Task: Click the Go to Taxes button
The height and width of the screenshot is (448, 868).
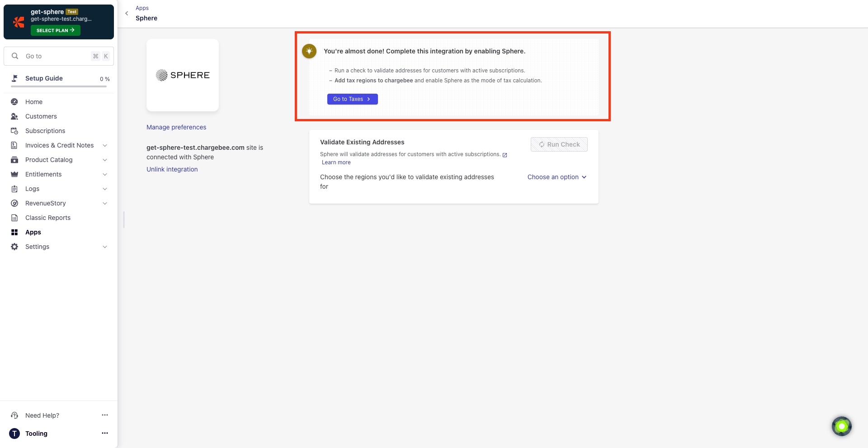Action: pos(352,99)
